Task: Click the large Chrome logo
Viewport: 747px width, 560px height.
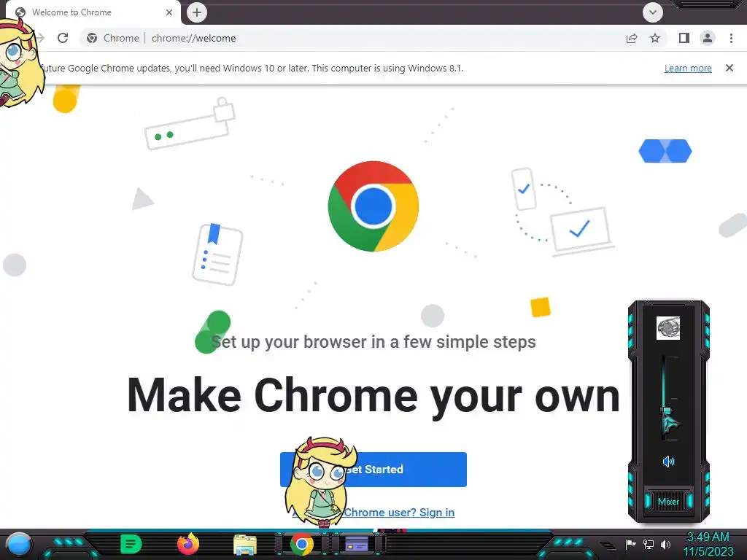Action: click(x=373, y=206)
